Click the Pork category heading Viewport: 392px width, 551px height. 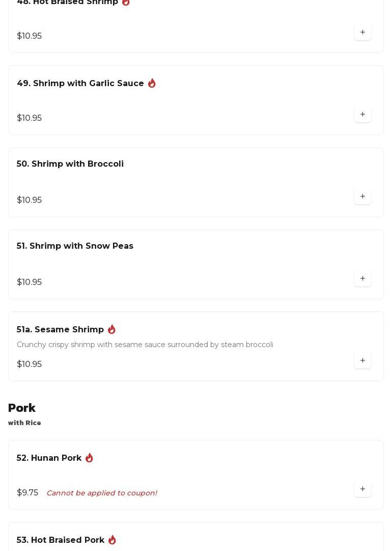click(22, 408)
